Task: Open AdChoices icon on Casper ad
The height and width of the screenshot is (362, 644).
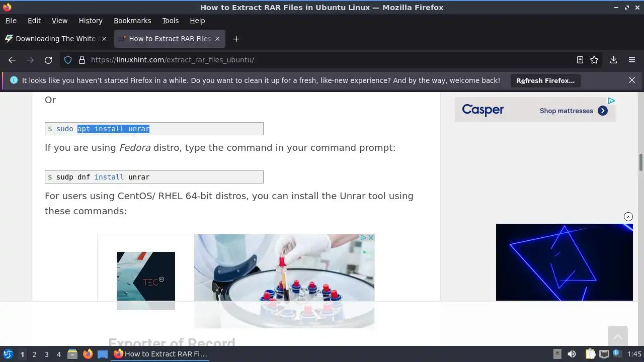Action: coord(611,101)
